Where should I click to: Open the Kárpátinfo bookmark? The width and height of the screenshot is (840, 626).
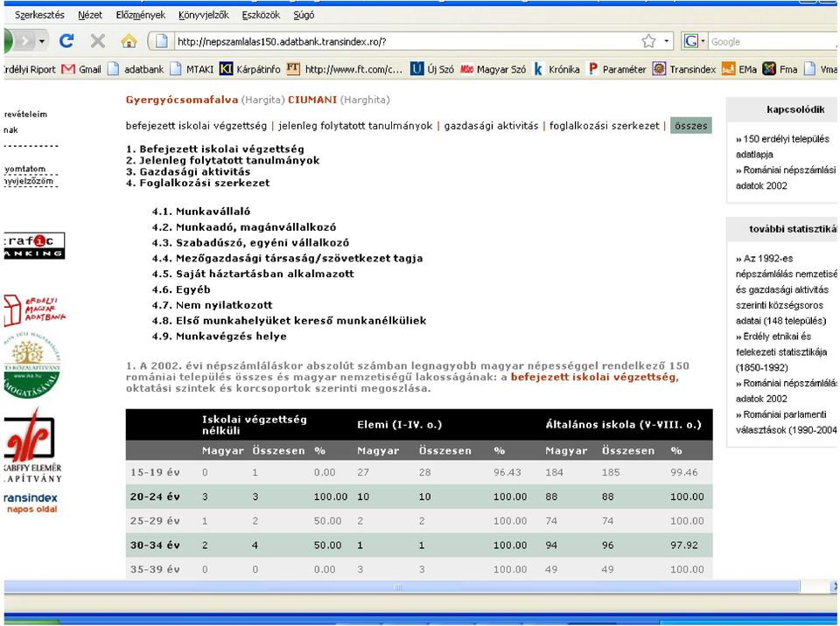[249, 69]
